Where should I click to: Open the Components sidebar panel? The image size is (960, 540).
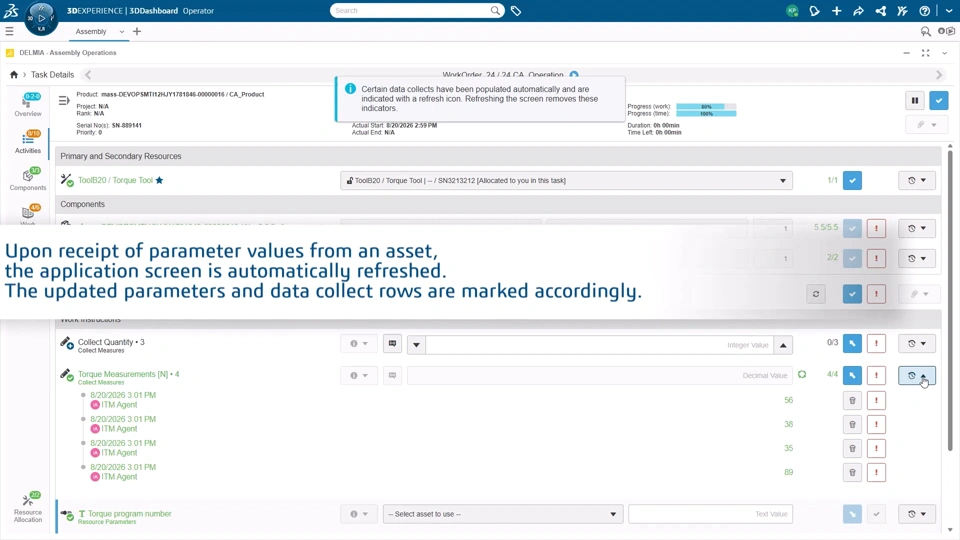(28, 179)
